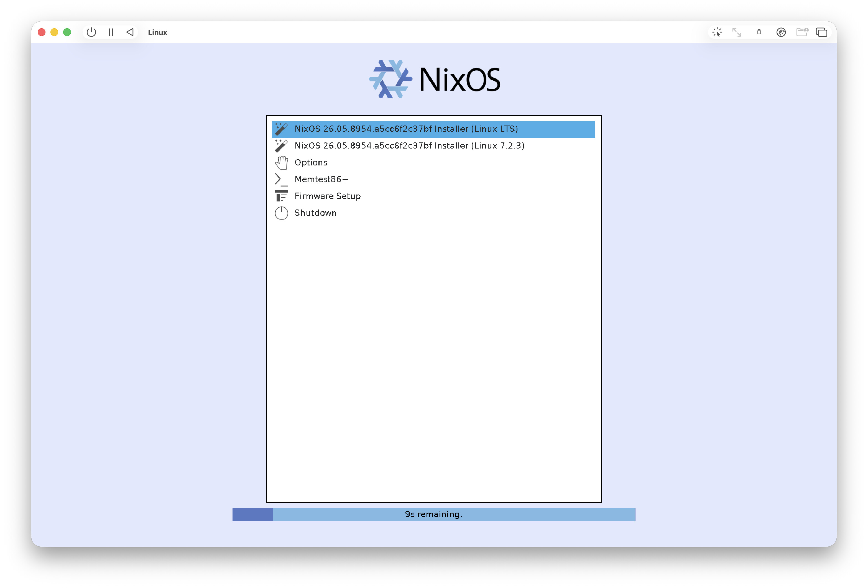Pause the virtual machine

tap(111, 32)
